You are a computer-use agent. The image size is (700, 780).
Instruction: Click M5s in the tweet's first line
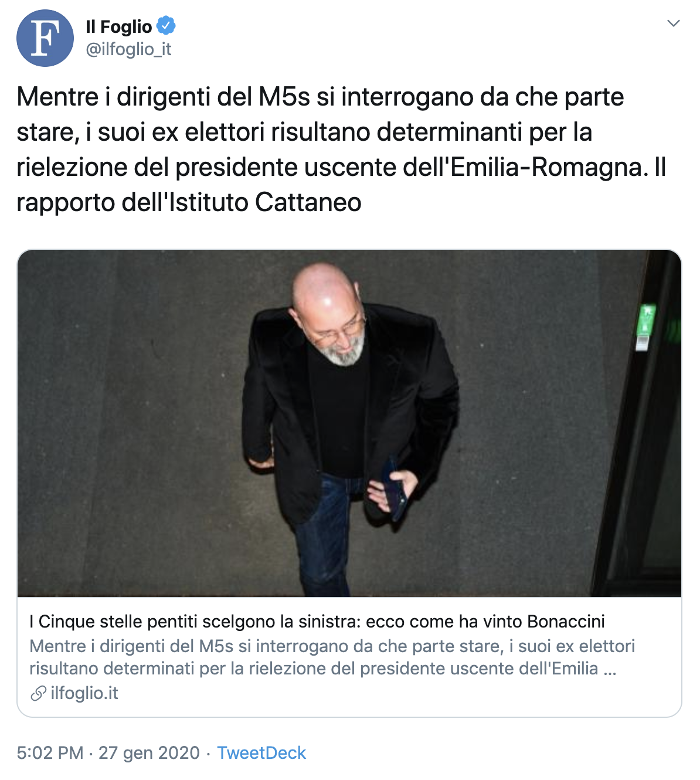pyautogui.click(x=284, y=97)
